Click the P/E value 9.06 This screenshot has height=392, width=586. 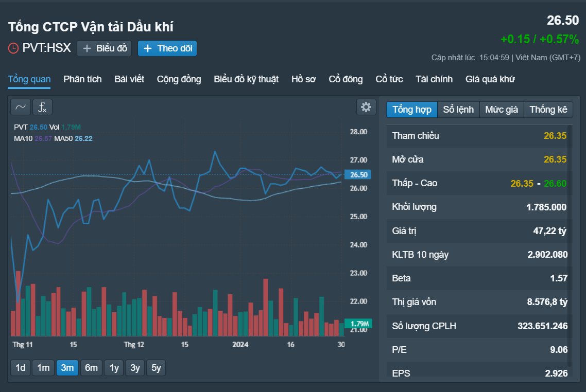click(559, 350)
